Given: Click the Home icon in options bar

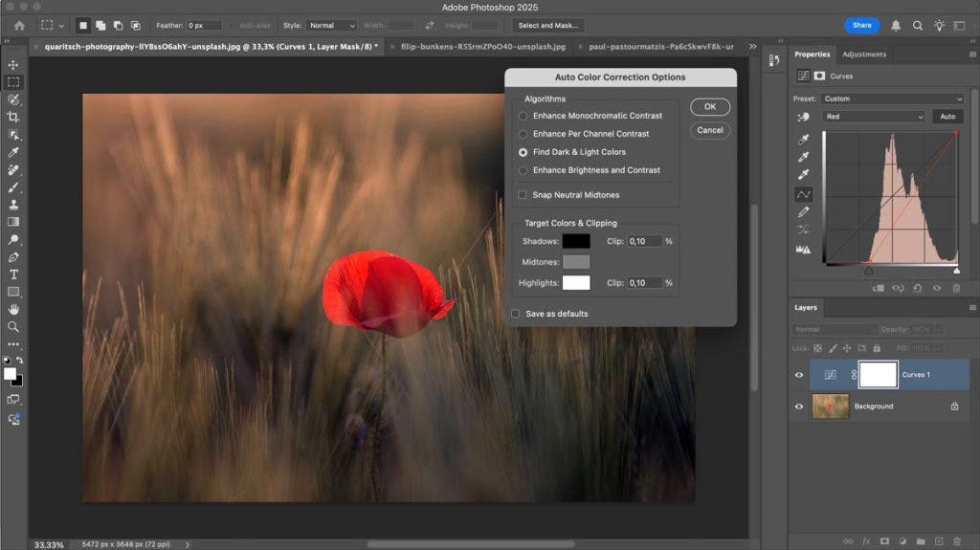Looking at the screenshot, I should [x=19, y=26].
